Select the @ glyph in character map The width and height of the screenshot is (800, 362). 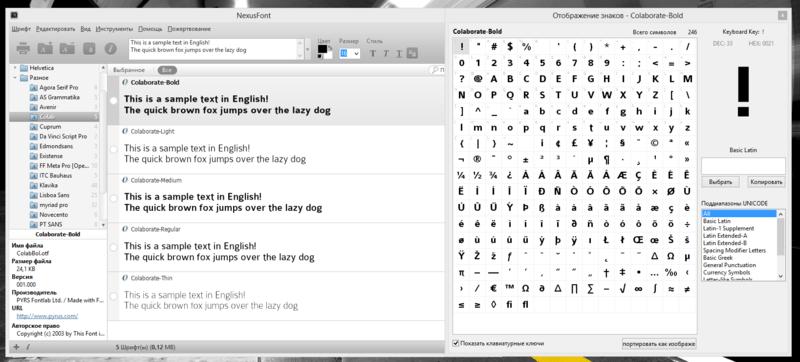click(x=478, y=79)
